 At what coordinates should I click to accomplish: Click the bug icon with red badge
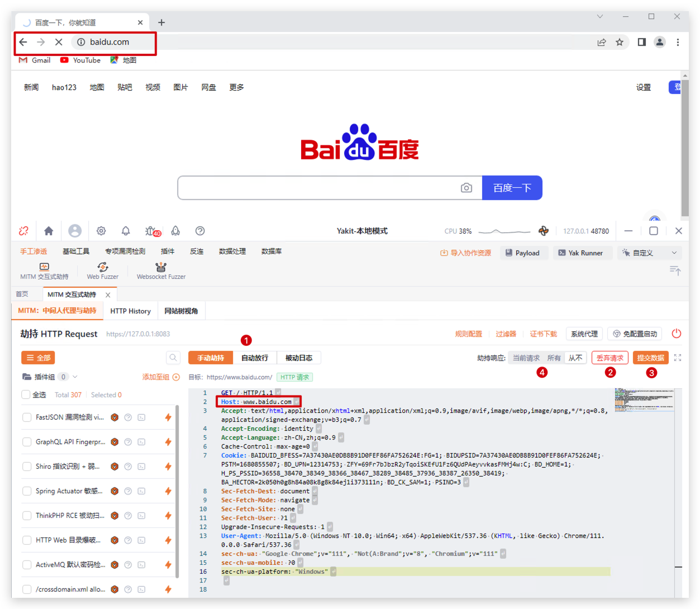coord(151,231)
